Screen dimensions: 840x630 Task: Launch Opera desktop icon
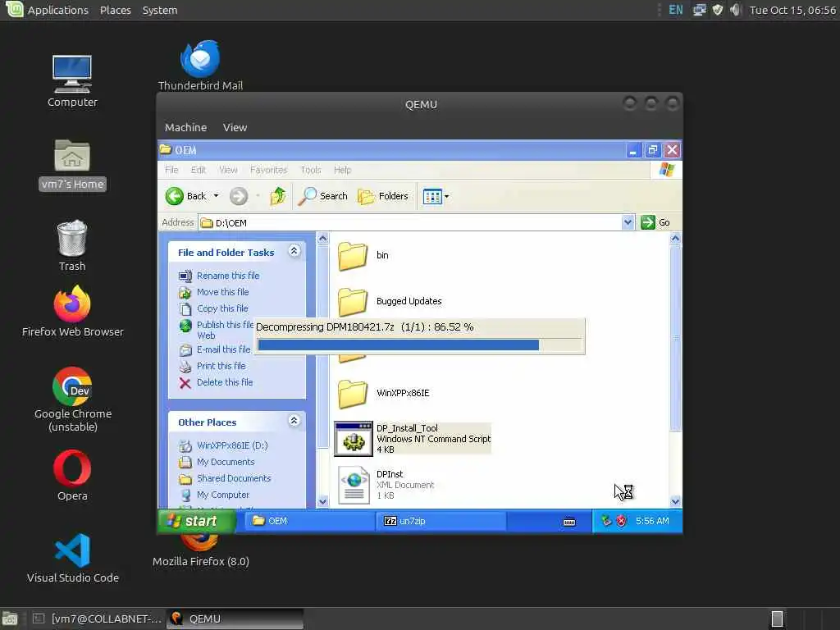coord(72,475)
